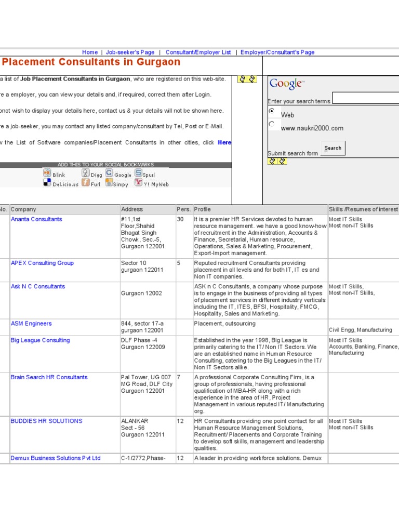Open the Job-seeker's Page menu link
This screenshot has height=532, width=399.
click(130, 52)
